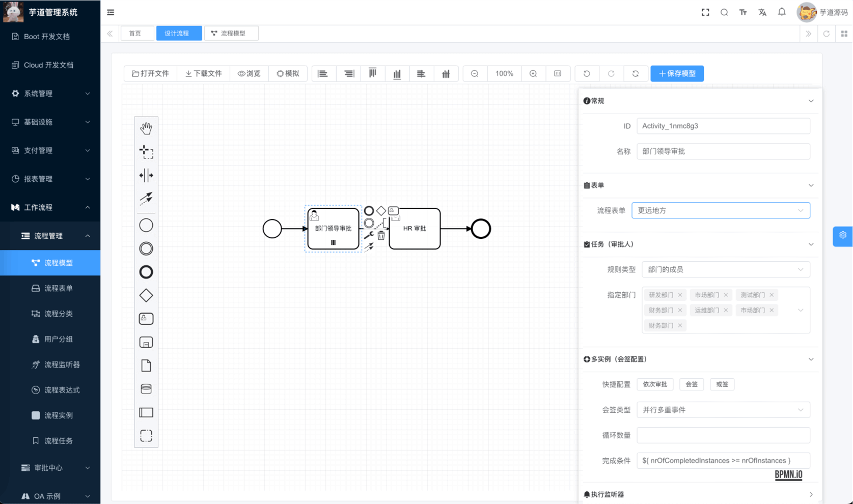The width and height of the screenshot is (853, 504).
Task: Pick the start event circle from palette
Action: coord(146,225)
